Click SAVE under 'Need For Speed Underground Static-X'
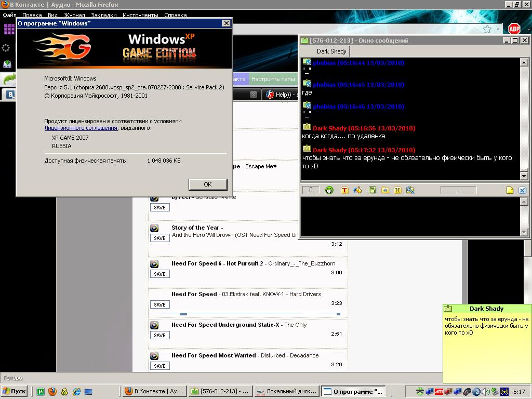532x399 pixels. (x=160, y=335)
